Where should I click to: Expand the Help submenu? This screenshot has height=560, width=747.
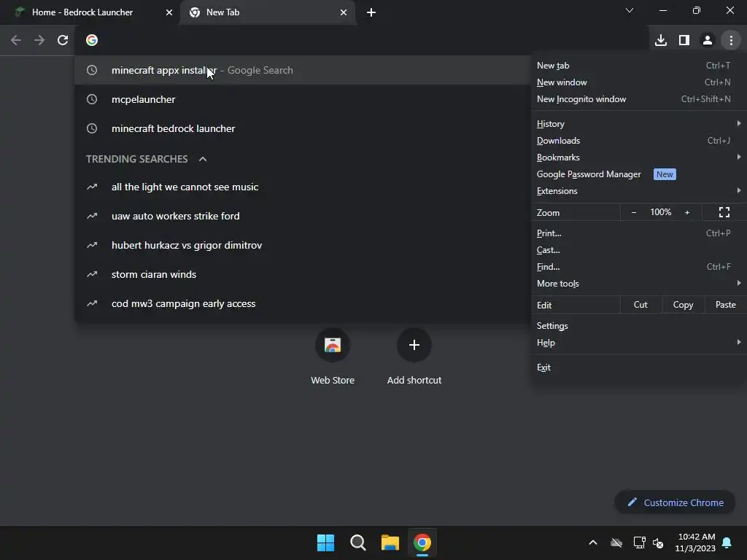coord(638,343)
